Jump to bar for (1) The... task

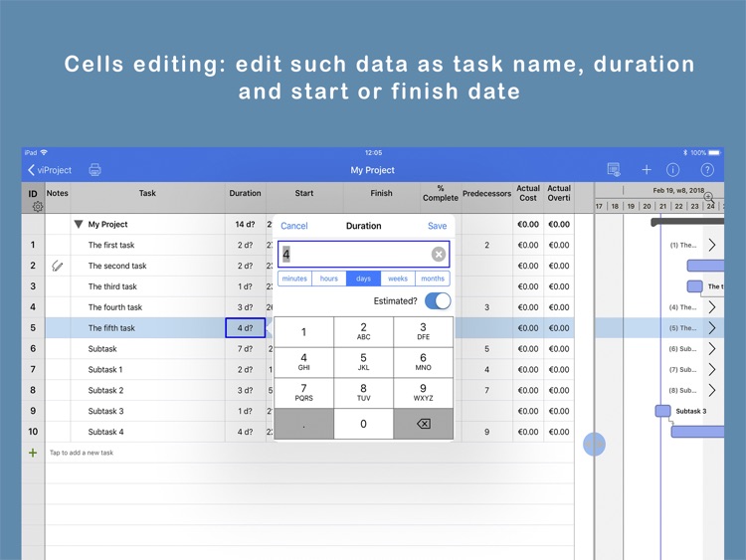click(712, 245)
